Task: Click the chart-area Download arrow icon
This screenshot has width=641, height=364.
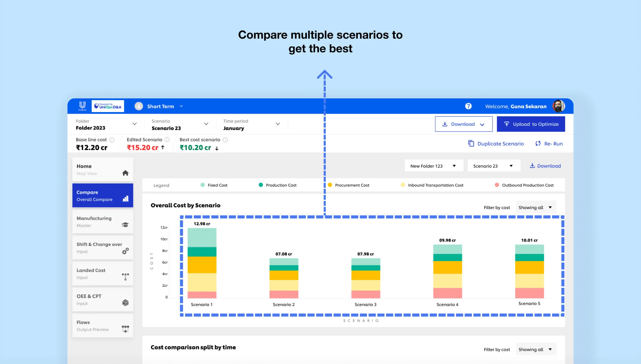Action: click(x=532, y=166)
